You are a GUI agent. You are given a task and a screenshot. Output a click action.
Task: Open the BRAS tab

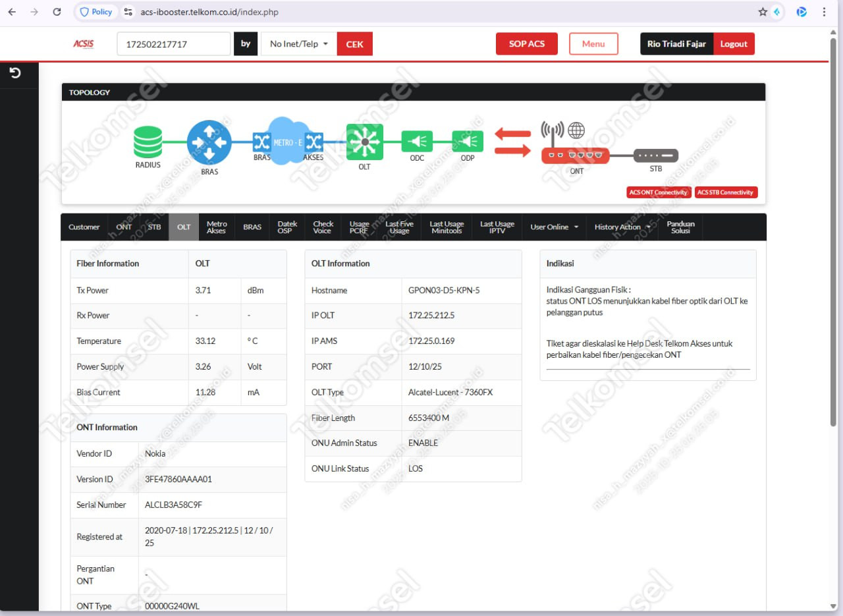(x=252, y=227)
